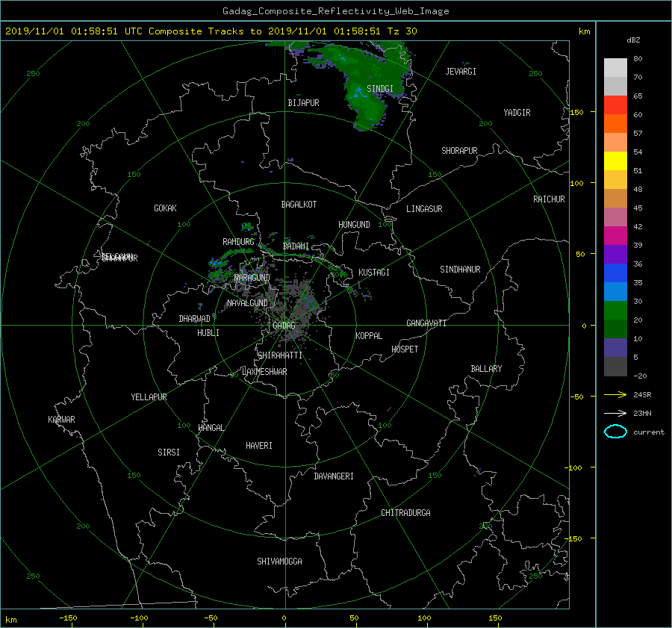Click the SHORAPUR city label

pos(459,151)
